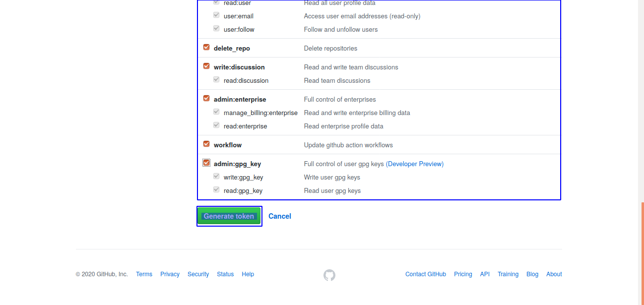Click the GitHub Octocat logo in footer
Screen dimensions: 644x305
[x=329, y=275]
